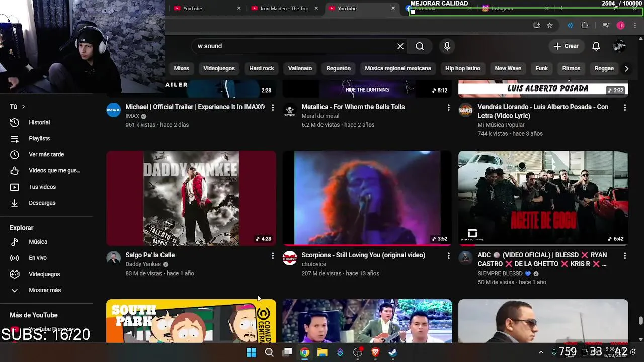Image resolution: width=644 pixels, height=362 pixels.
Task: Select the Reguetón filter chip
Action: coord(339,68)
